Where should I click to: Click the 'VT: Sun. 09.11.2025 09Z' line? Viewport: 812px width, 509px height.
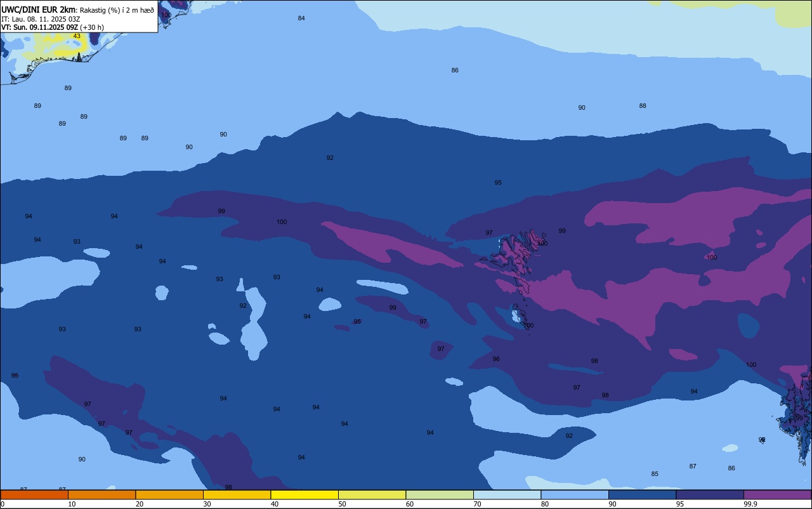(x=39, y=27)
